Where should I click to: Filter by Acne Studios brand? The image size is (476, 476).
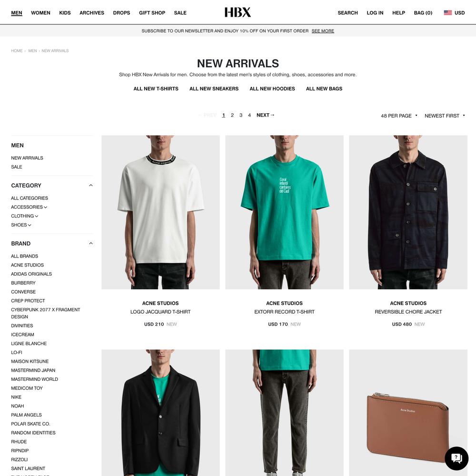coord(27,265)
